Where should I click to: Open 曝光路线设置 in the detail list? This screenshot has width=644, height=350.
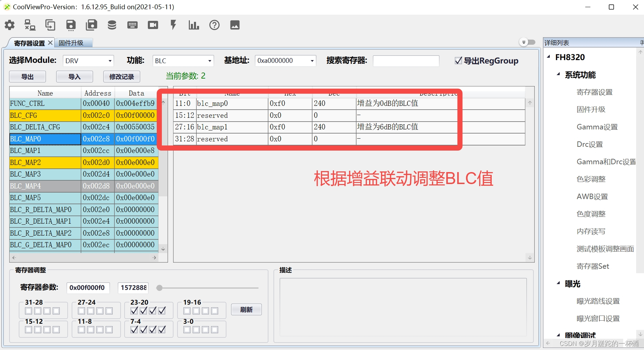point(598,301)
